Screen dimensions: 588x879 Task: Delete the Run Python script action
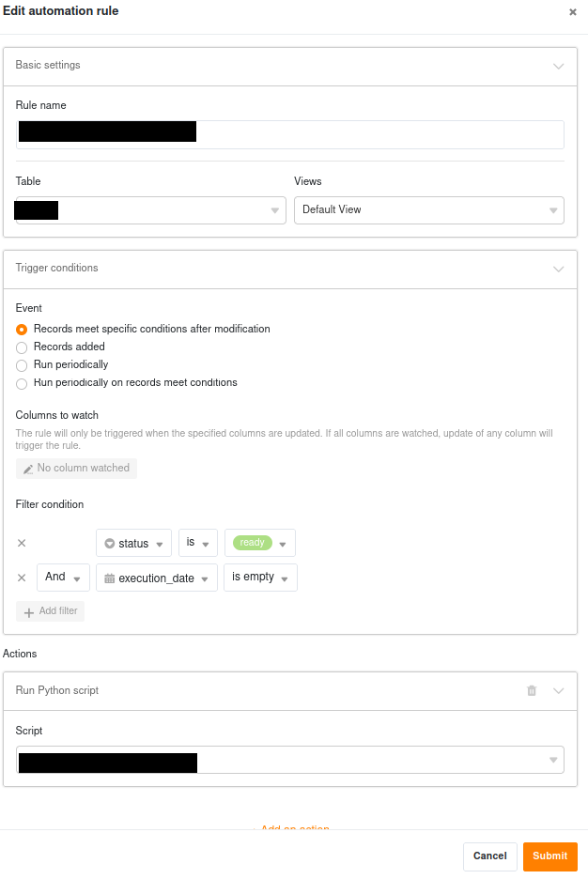click(532, 691)
